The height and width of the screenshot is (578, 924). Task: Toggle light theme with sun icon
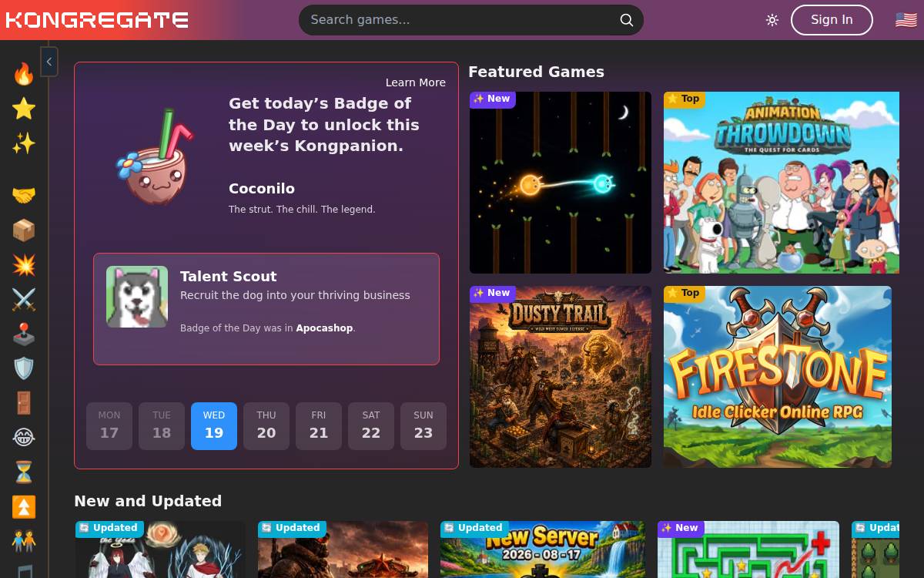[x=772, y=20]
